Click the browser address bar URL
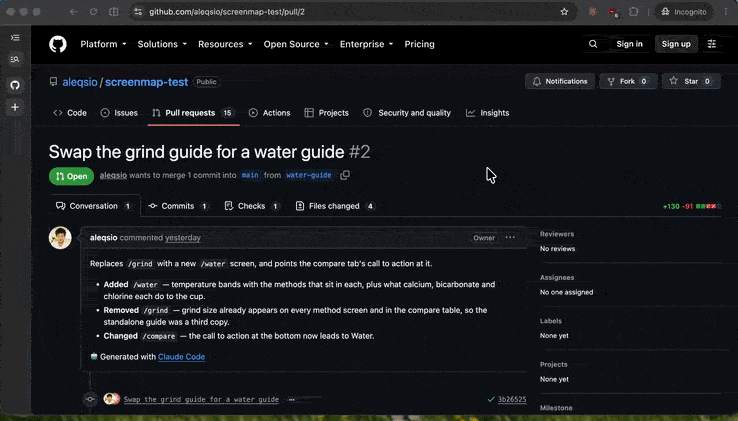The image size is (738, 421). coord(227,12)
